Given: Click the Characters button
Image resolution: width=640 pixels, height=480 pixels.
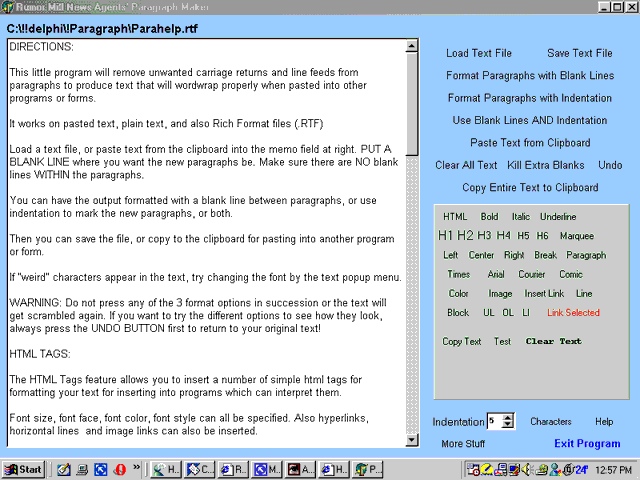Looking at the screenshot, I should (551, 422).
